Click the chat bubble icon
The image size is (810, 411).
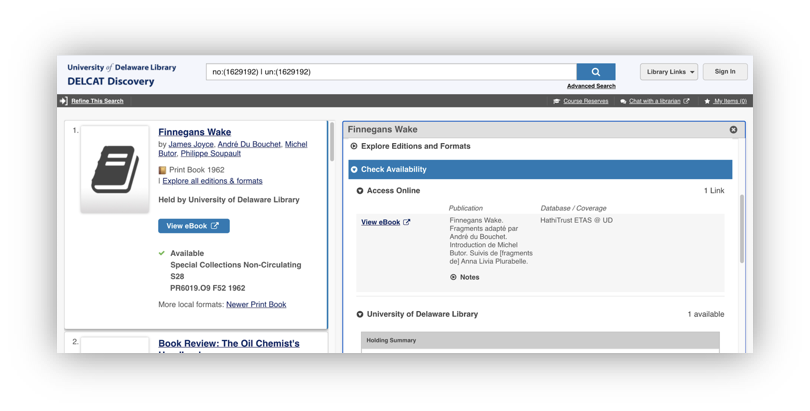(x=623, y=101)
